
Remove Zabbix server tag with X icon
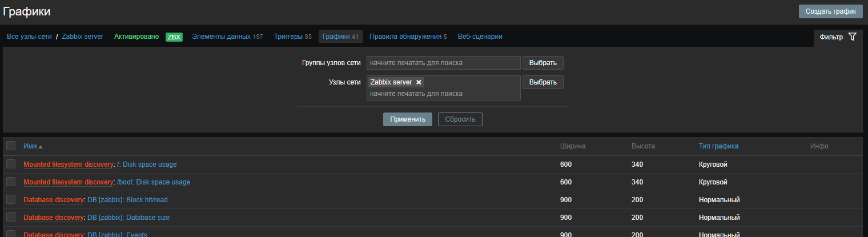coord(419,82)
